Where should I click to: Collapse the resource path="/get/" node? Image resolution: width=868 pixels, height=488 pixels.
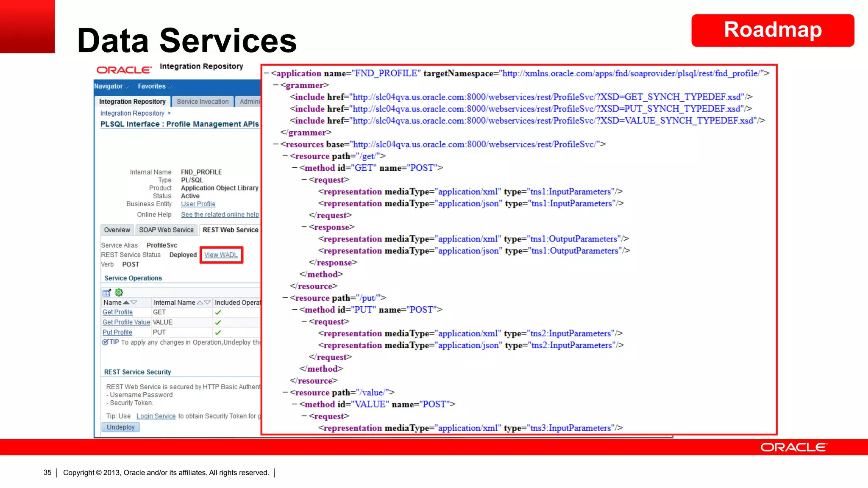coord(285,156)
